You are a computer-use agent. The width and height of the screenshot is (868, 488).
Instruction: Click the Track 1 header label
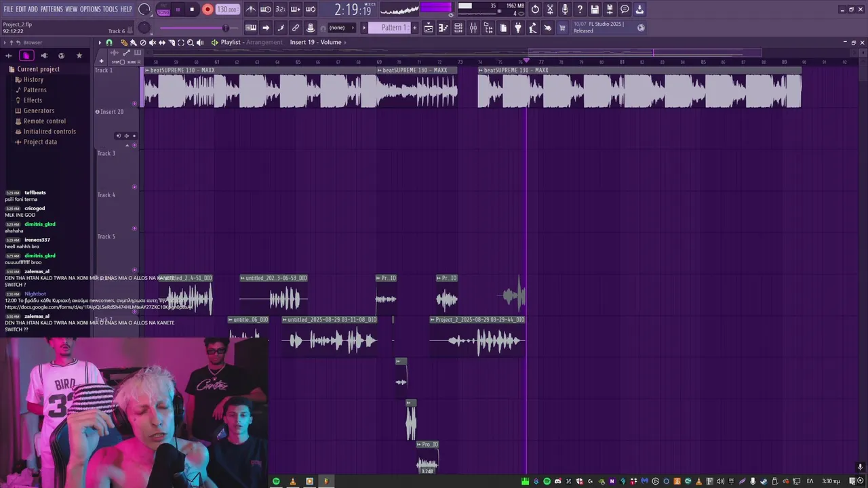pos(104,70)
